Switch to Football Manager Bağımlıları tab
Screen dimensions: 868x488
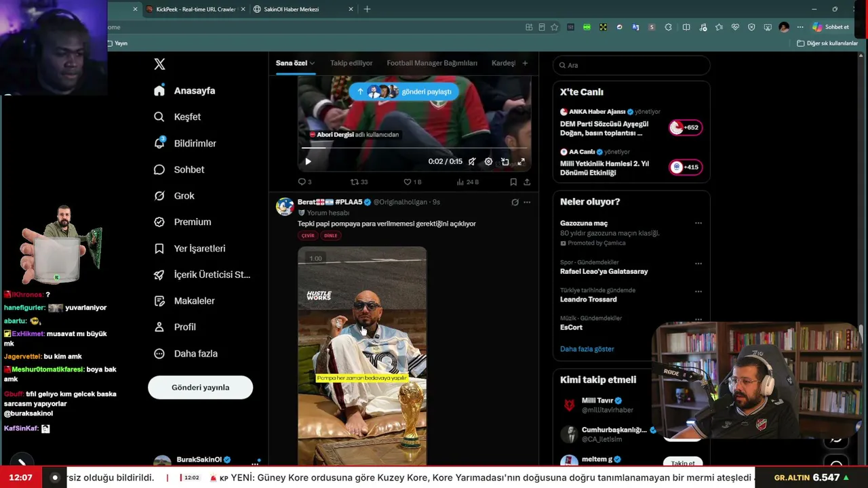(x=432, y=63)
